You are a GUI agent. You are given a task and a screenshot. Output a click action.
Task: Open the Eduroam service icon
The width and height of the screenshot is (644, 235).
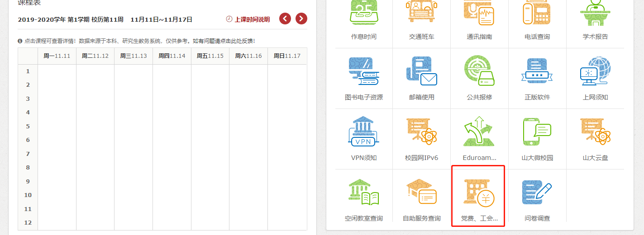[x=479, y=132]
